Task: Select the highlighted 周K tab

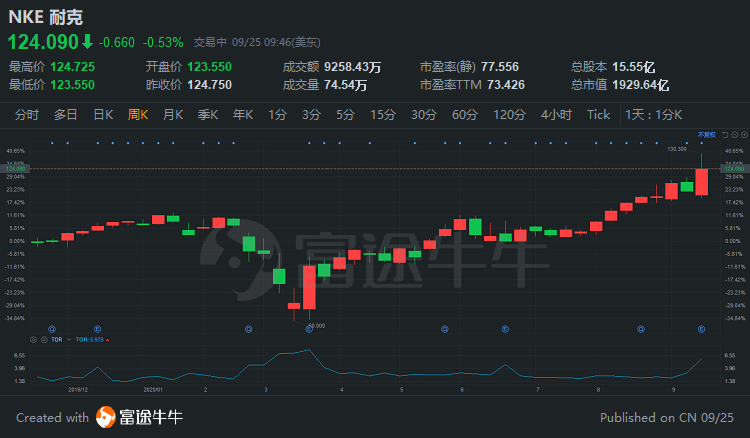Action: (138, 115)
